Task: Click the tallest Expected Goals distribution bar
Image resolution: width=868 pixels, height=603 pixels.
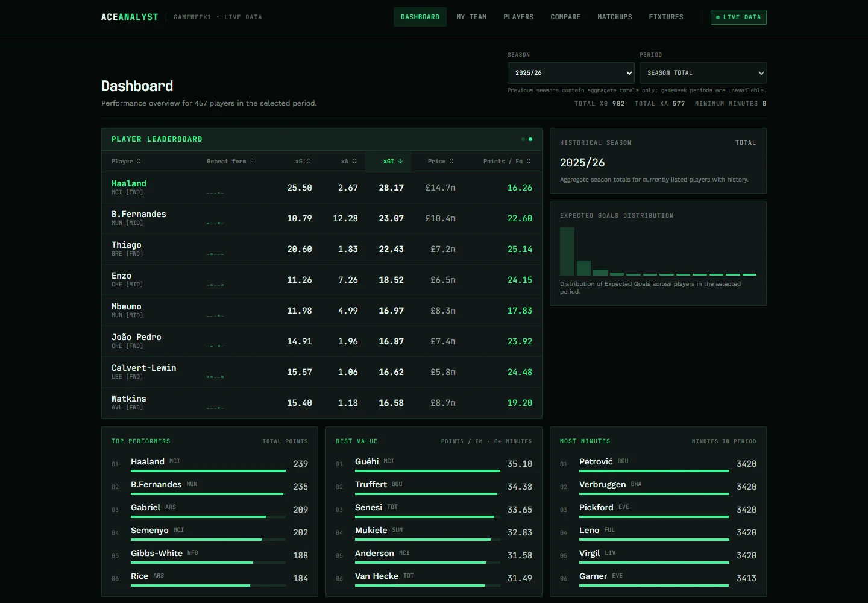Action: tap(567, 251)
